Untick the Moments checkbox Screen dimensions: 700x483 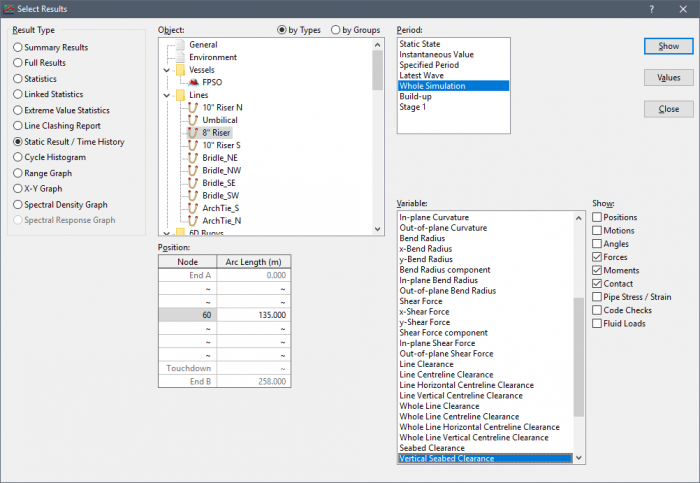click(597, 270)
